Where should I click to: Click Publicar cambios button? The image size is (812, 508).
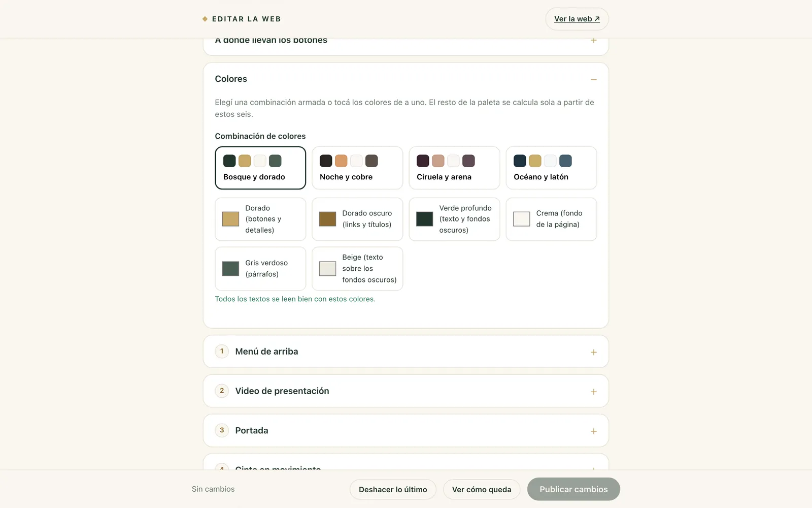(x=573, y=489)
